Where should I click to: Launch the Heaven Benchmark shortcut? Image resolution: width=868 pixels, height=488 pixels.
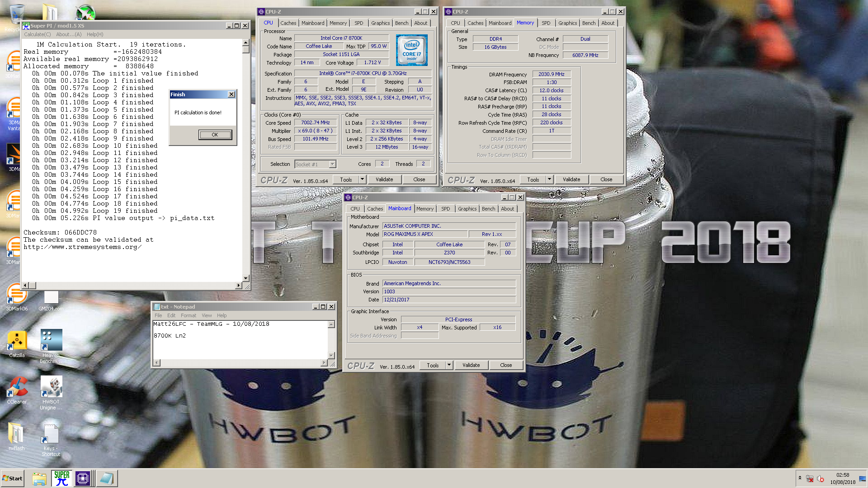[51, 346]
